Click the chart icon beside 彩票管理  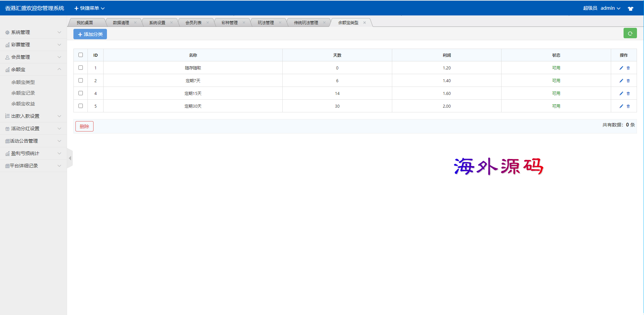coord(7,45)
